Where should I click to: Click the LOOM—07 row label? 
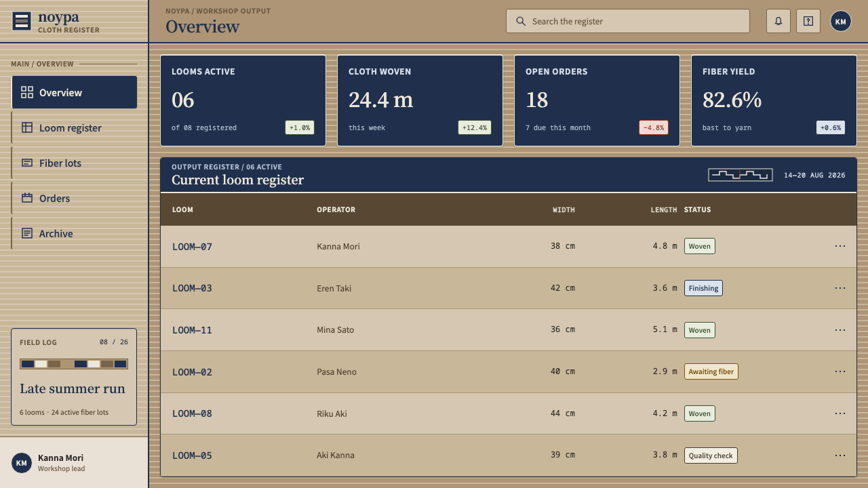point(192,247)
